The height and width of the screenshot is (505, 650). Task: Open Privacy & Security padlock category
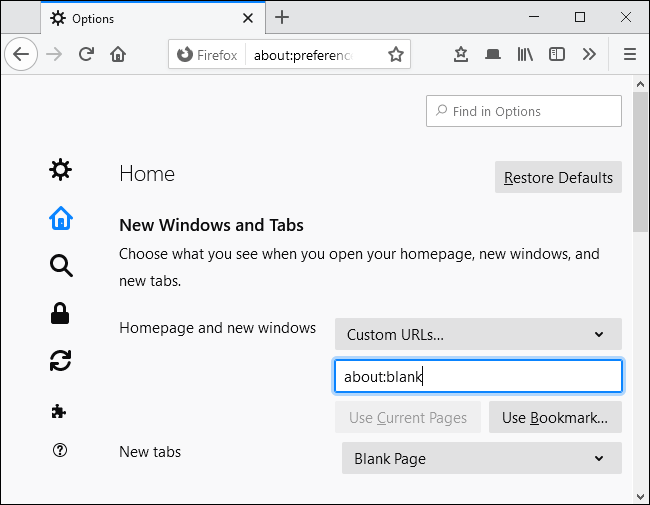(x=61, y=313)
